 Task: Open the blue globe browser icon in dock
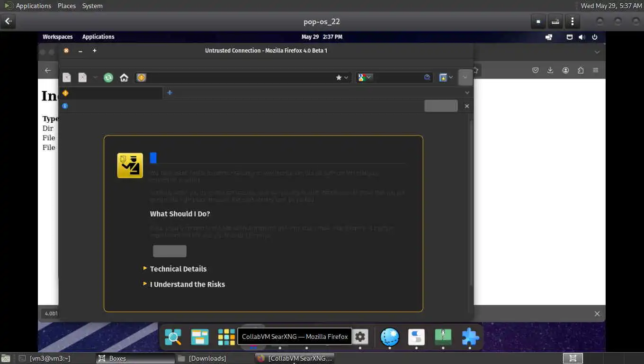point(390,337)
